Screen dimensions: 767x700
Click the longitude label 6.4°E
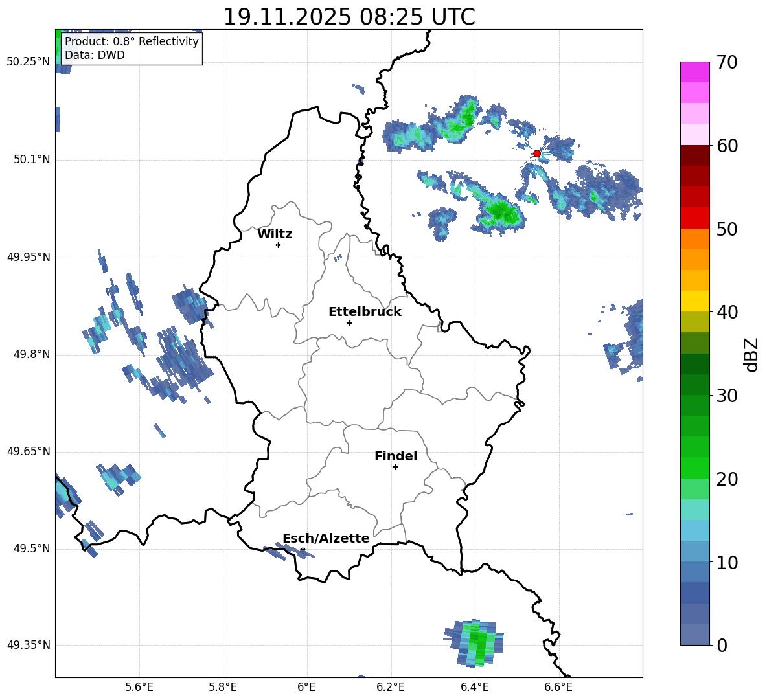point(474,687)
